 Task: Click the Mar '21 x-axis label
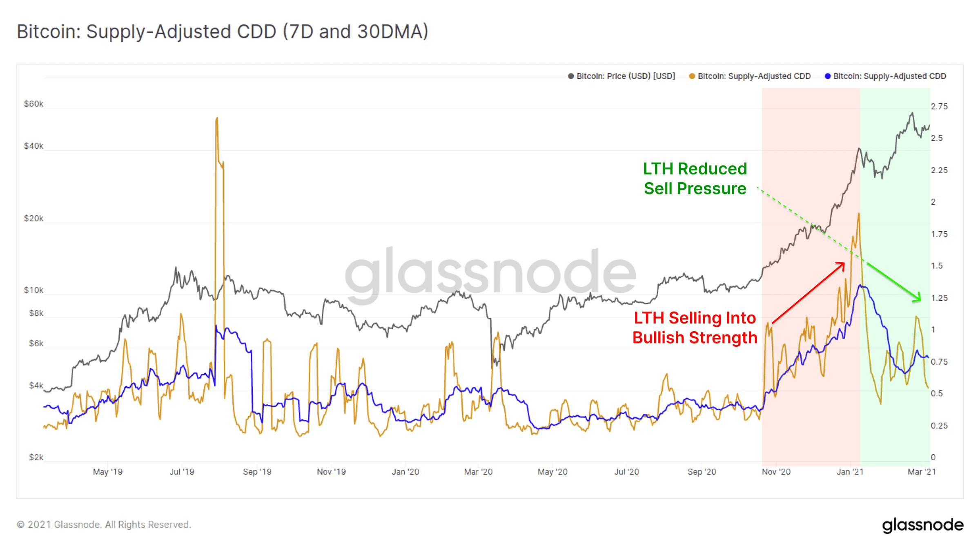[x=922, y=472]
